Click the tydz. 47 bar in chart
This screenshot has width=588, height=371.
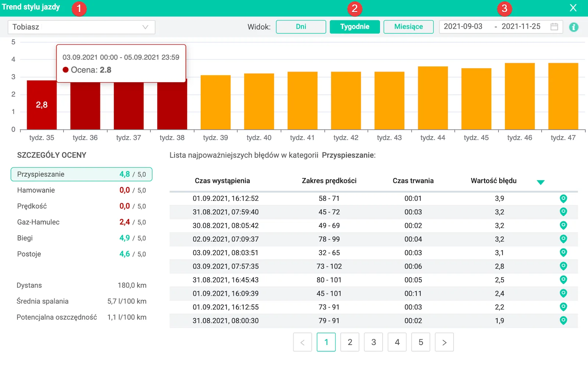click(563, 96)
